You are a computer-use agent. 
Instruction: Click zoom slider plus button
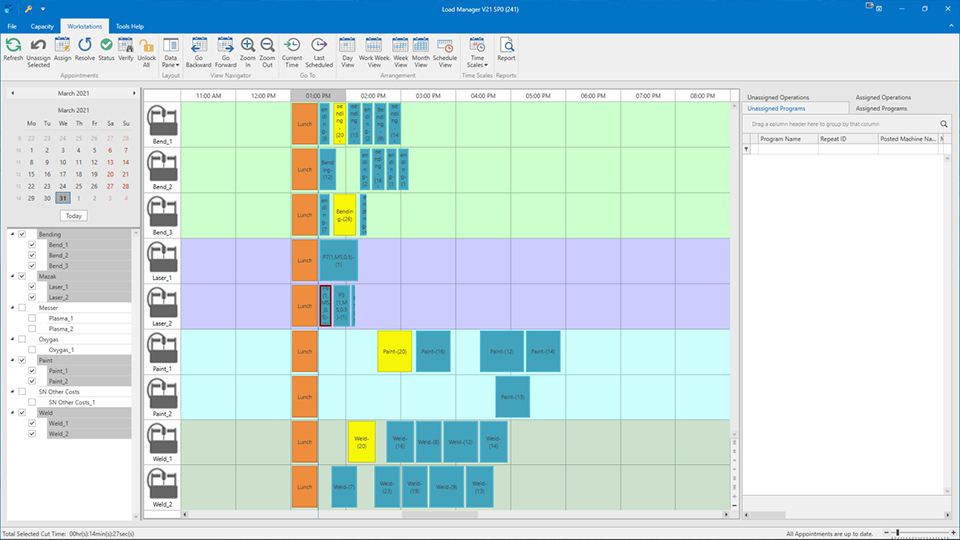pyautogui.click(x=953, y=533)
